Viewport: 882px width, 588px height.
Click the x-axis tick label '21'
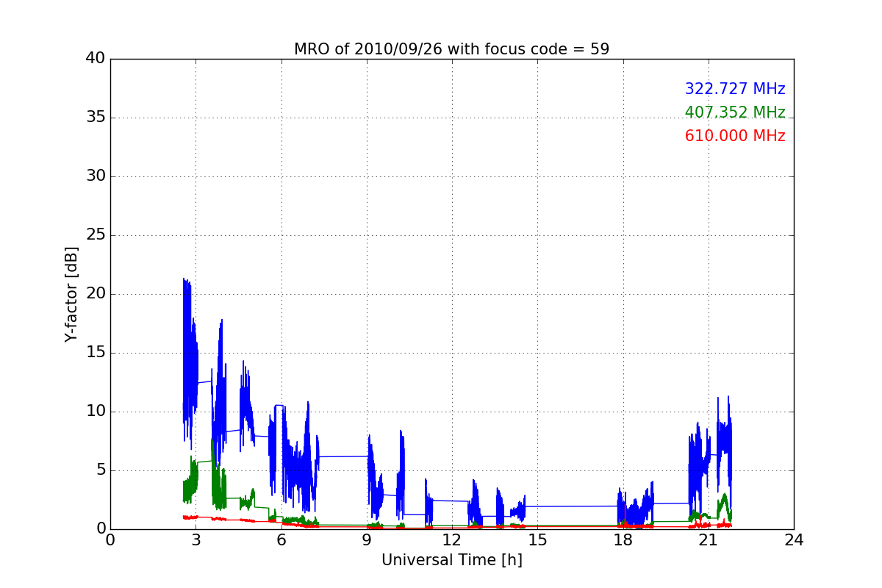(x=709, y=540)
